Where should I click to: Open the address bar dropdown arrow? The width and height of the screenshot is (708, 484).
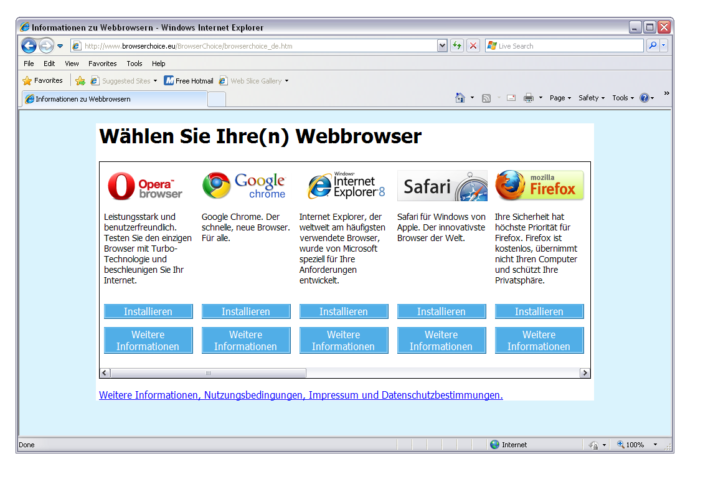pyautogui.click(x=442, y=46)
